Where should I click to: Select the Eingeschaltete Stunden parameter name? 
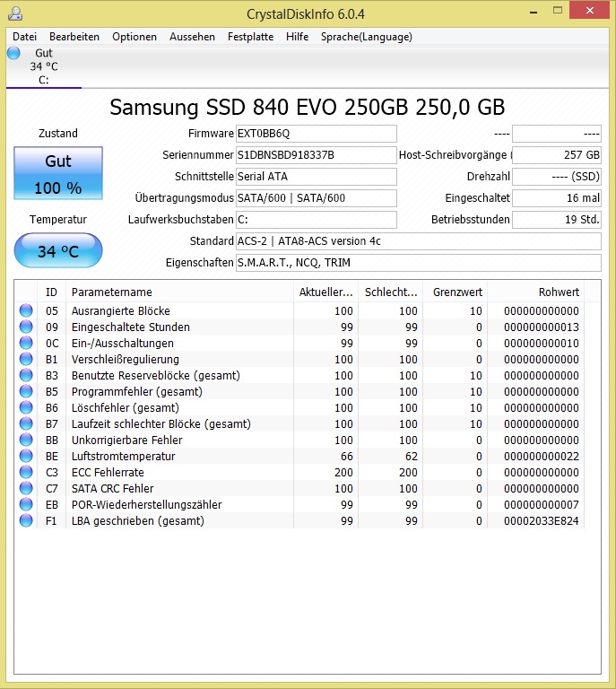[x=131, y=327]
